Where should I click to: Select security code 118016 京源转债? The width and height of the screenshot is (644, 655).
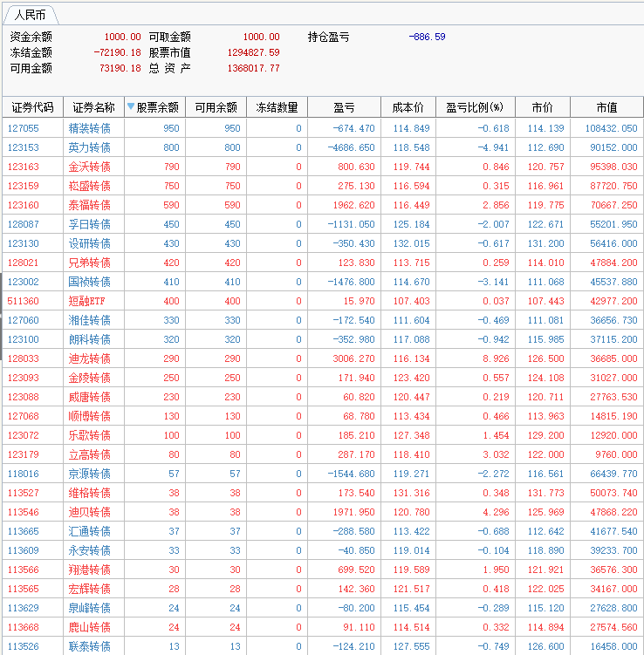click(x=24, y=474)
